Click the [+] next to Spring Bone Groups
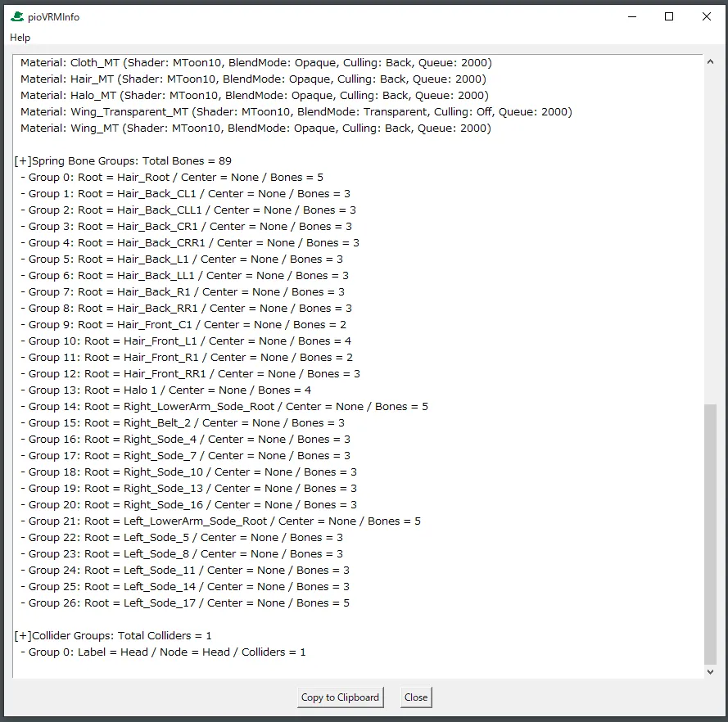 [x=23, y=161]
